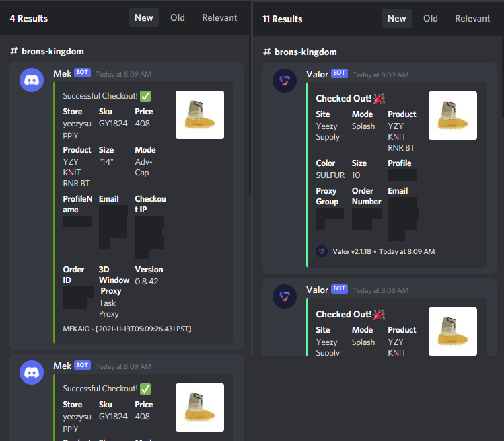Open the Valor bot avatar at 8:08 AM
Screen dimensions: 504x441
[285, 296]
